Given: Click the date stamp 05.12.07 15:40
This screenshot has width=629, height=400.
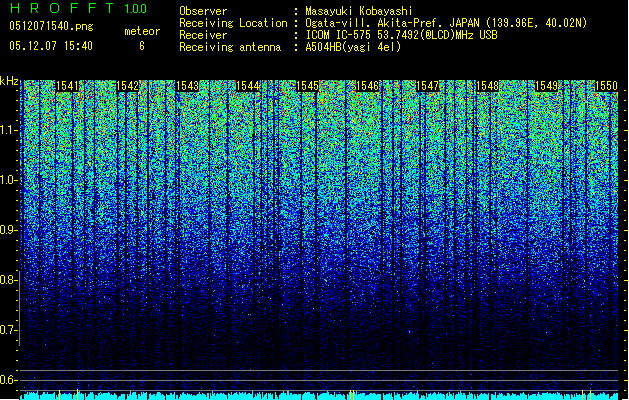Looking at the screenshot, I should pos(51,46).
